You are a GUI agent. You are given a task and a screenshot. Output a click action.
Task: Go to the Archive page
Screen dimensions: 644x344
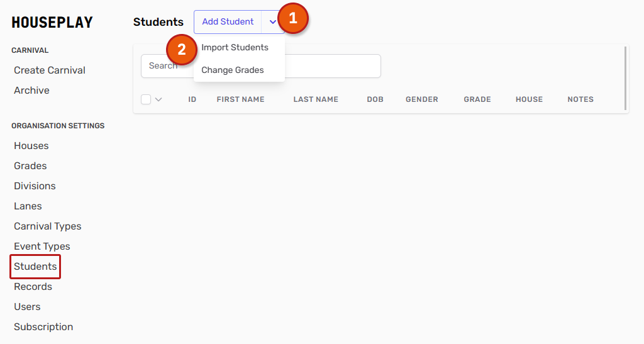(x=31, y=91)
